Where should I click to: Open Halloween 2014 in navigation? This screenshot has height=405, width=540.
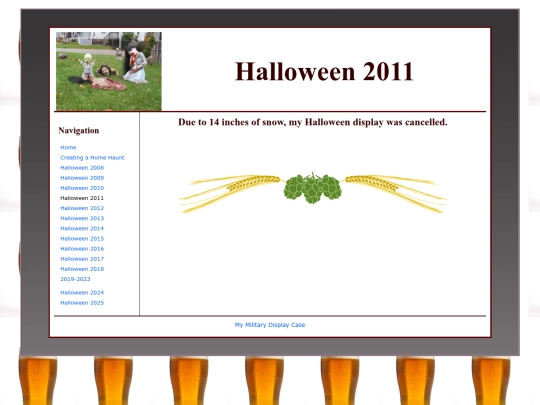82,228
